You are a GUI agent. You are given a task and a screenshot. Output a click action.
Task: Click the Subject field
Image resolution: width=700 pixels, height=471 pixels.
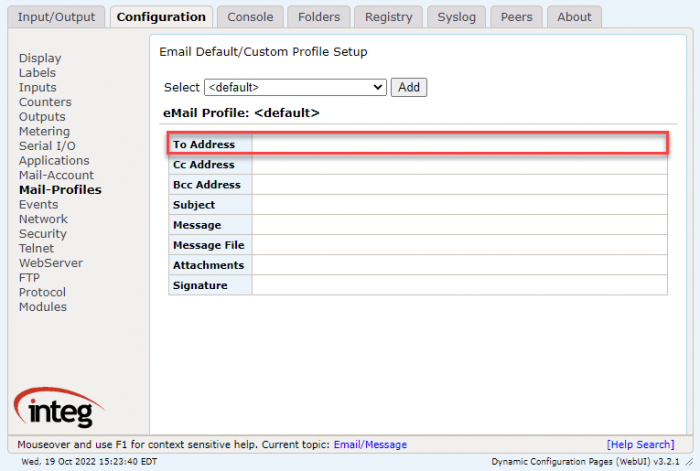coord(459,205)
